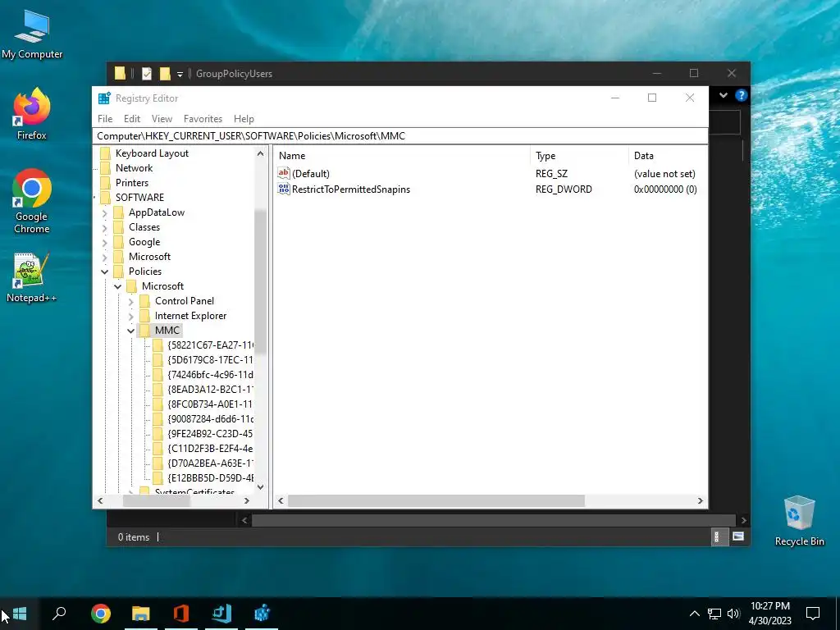
Task: Open the View menu
Action: pyautogui.click(x=162, y=119)
